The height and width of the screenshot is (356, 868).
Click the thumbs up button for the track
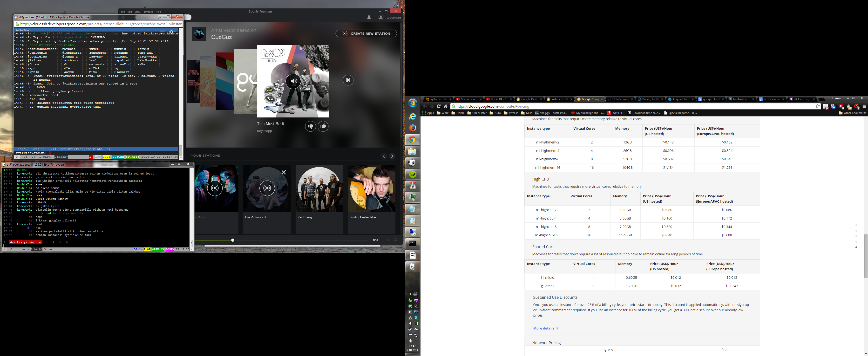[x=323, y=126]
